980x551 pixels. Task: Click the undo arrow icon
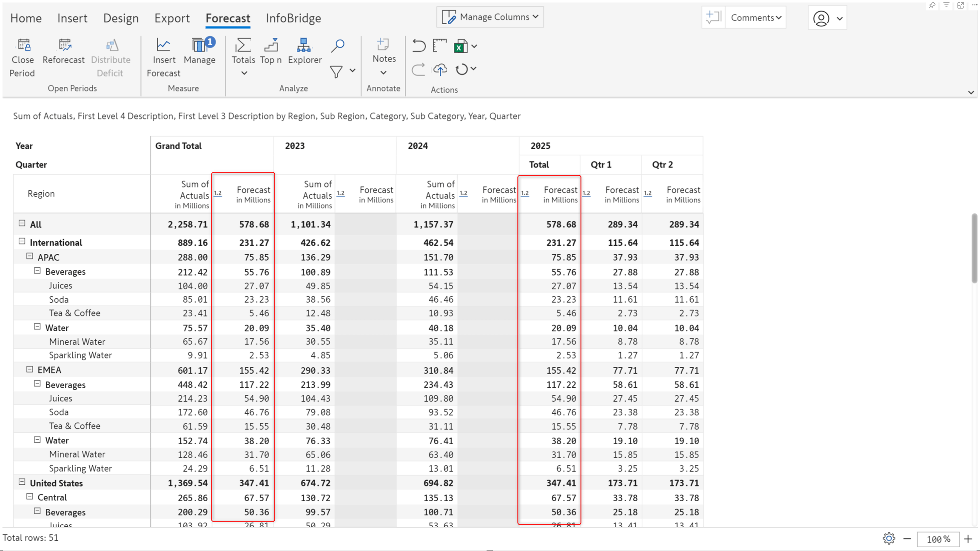pos(419,45)
